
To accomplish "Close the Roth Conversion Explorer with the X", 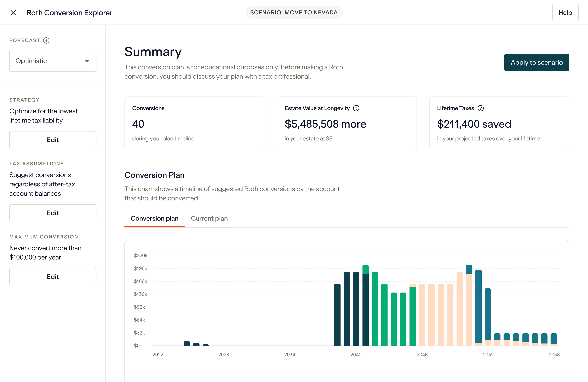I will coord(13,13).
